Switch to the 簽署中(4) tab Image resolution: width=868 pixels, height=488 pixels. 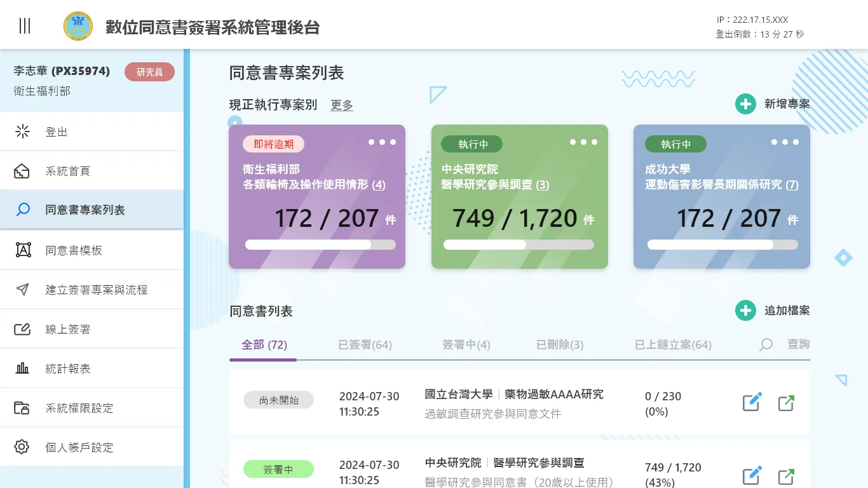click(x=466, y=345)
